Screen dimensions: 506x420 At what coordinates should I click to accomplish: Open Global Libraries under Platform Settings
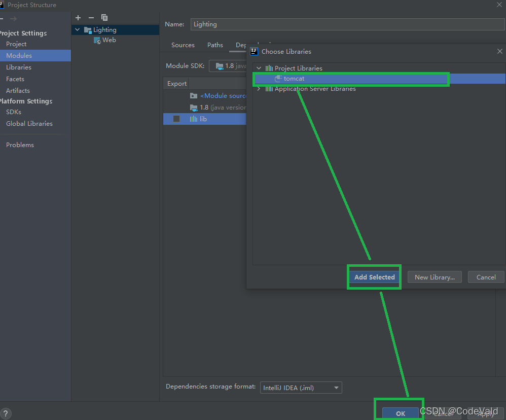[x=29, y=124]
